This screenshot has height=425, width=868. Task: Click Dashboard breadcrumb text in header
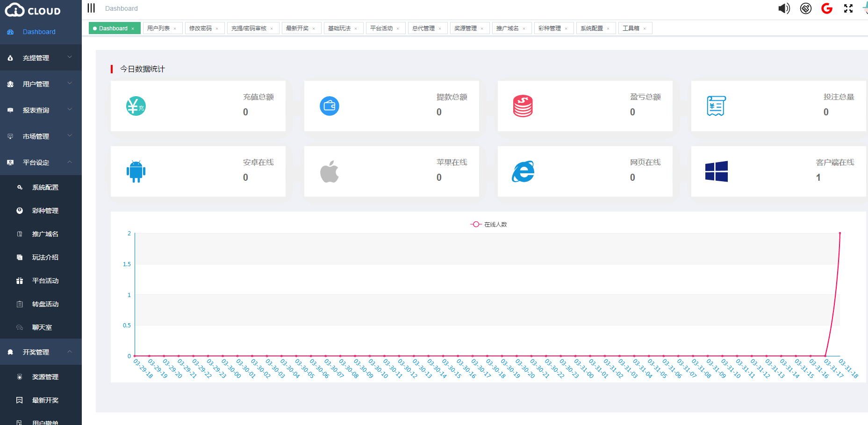coord(122,8)
